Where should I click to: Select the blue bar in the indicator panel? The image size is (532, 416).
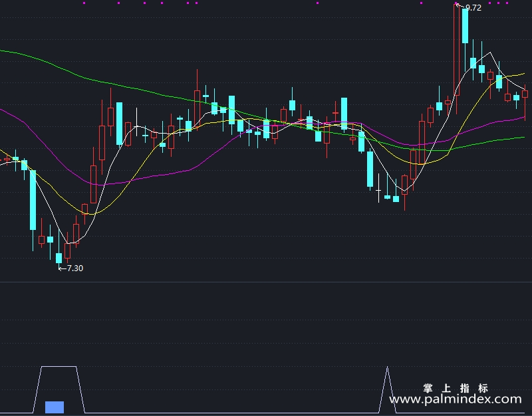55,407
